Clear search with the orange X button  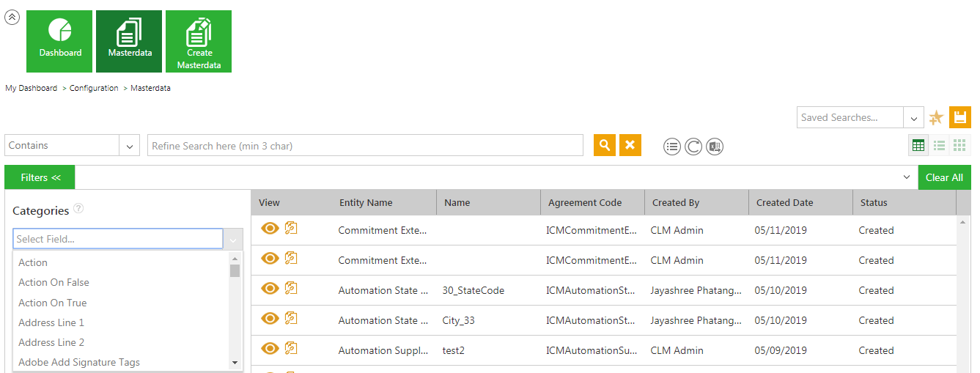point(630,145)
